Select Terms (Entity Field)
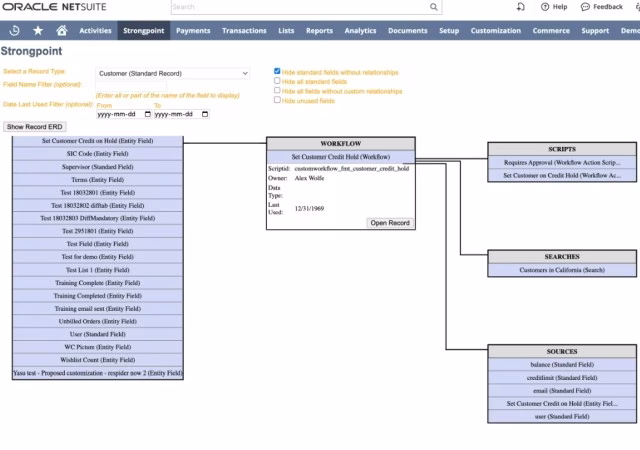The image size is (640, 450). coord(98,180)
